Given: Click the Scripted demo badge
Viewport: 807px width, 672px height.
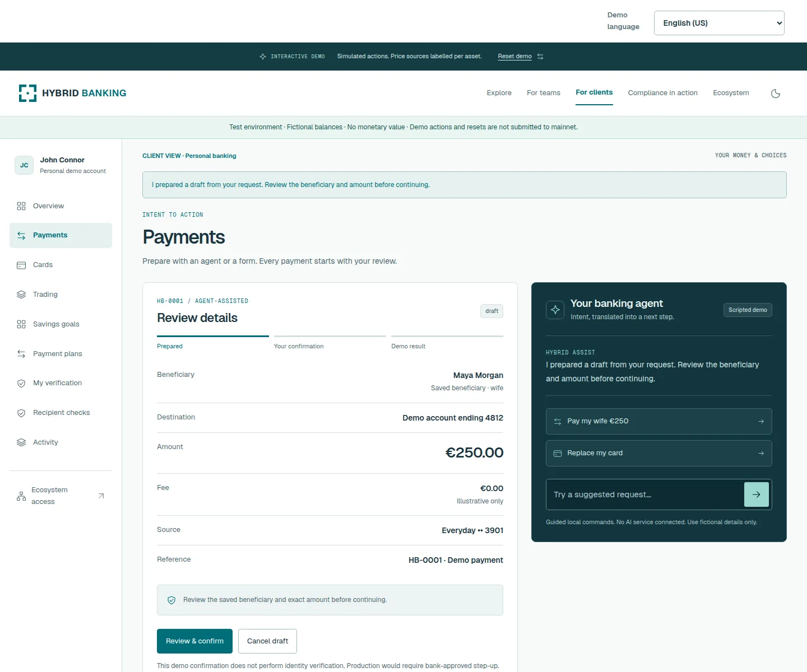Looking at the screenshot, I should pos(748,310).
